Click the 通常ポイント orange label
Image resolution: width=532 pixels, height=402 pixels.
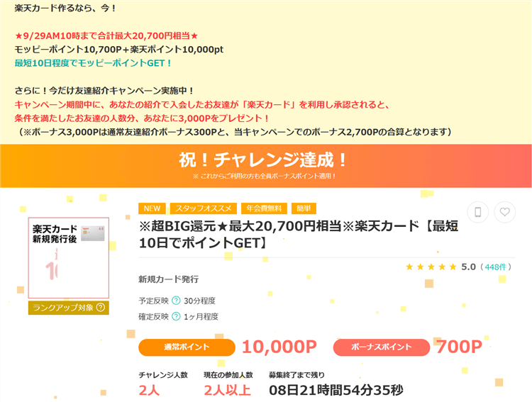187,347
